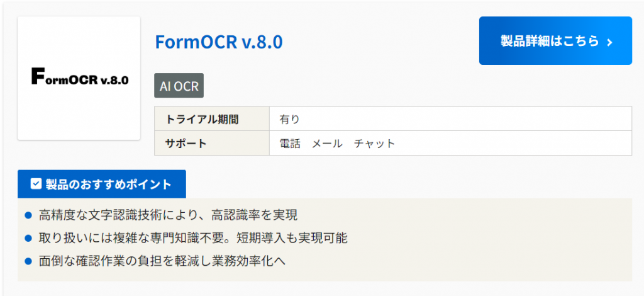Image resolution: width=644 pixels, height=296 pixels.
Task: Click the bullet dot before 面倒な確認作業
Action: [x=28, y=260]
